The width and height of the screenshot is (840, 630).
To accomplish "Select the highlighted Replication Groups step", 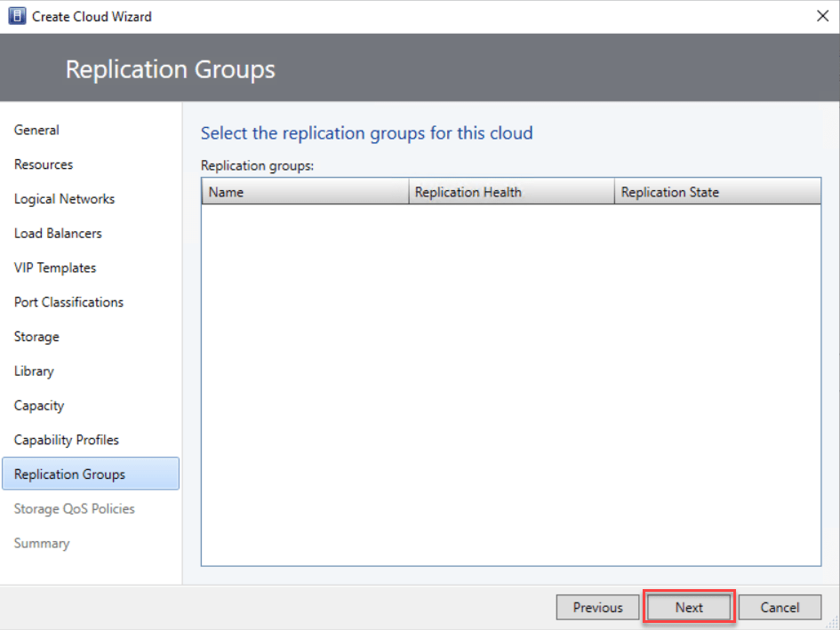I will pyautogui.click(x=69, y=474).
